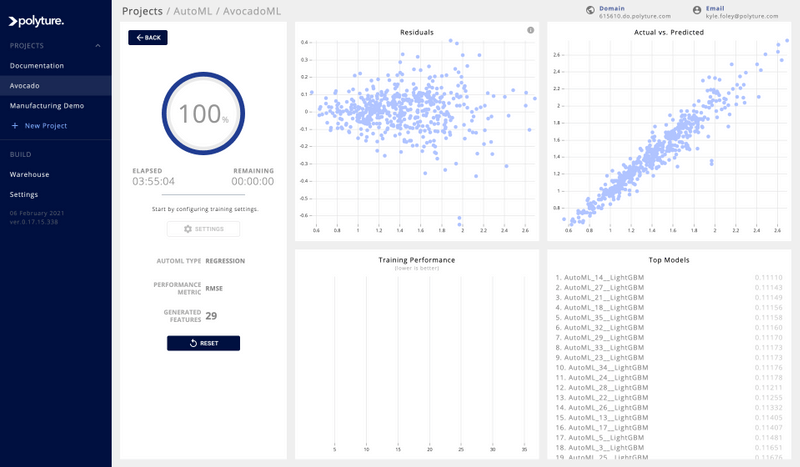800x467 pixels.
Task: Open Settings in the sidebar
Action: click(24, 194)
